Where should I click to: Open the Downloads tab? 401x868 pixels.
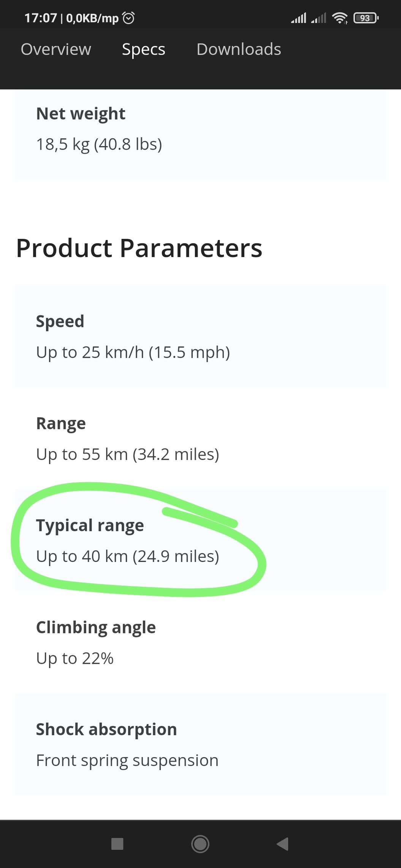(239, 49)
